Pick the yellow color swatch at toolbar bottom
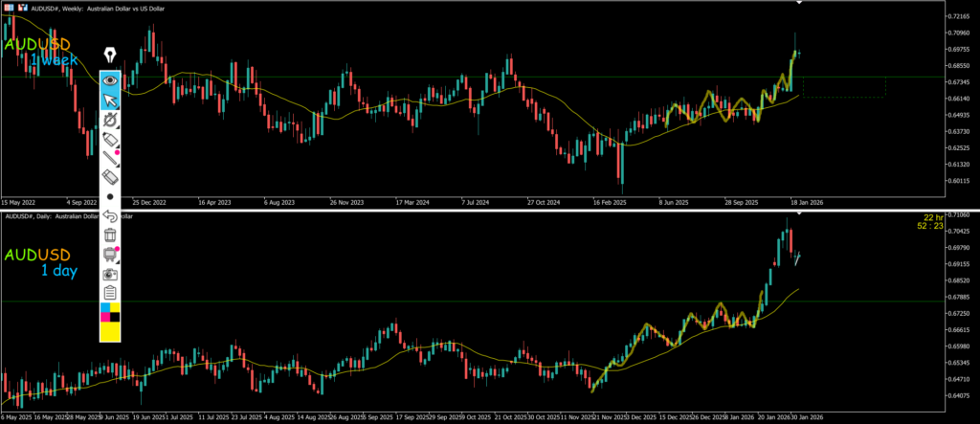This screenshot has height=424, width=980. click(x=111, y=332)
